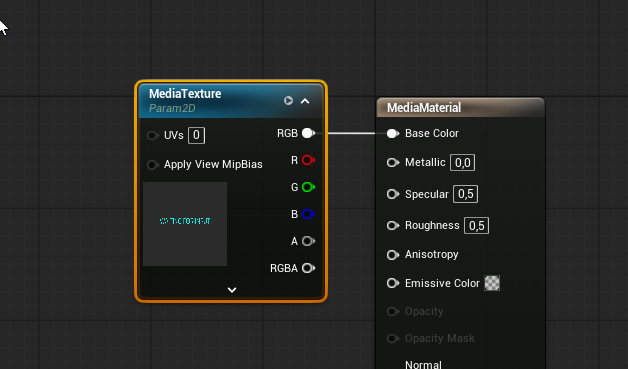The width and height of the screenshot is (628, 369).
Task: Expand MediaTexture node using the bottom chevron
Action: (232, 290)
